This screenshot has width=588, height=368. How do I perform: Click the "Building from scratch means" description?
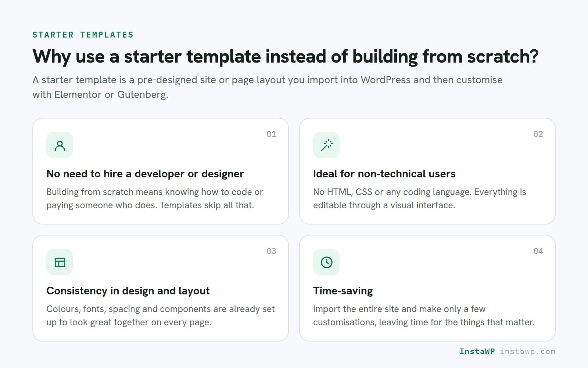click(x=155, y=199)
